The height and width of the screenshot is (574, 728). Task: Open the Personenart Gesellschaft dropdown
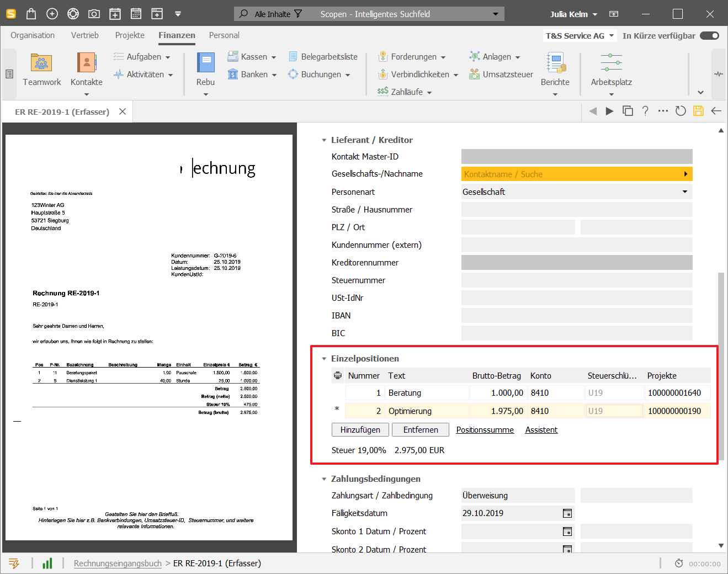click(x=685, y=192)
